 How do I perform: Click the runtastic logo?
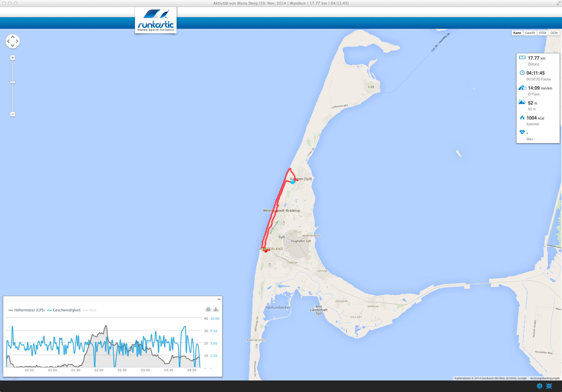click(156, 21)
